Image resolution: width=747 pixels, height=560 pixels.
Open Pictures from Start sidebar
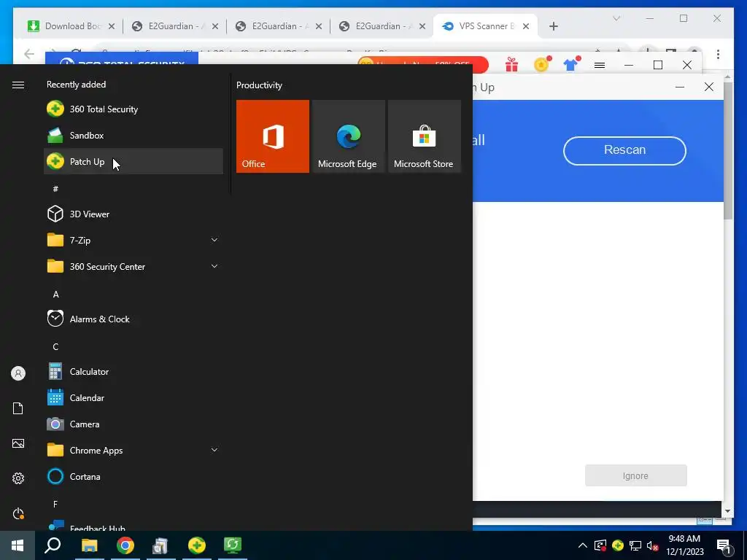click(x=18, y=443)
